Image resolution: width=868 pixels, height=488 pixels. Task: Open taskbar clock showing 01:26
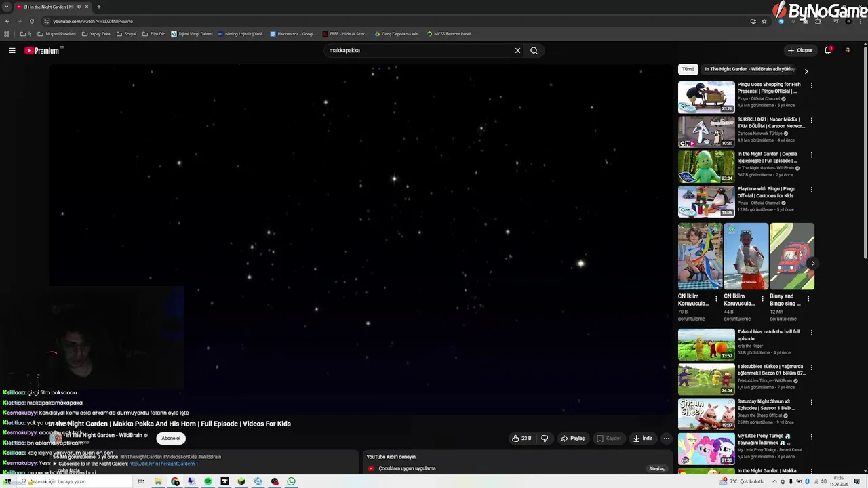tap(839, 481)
